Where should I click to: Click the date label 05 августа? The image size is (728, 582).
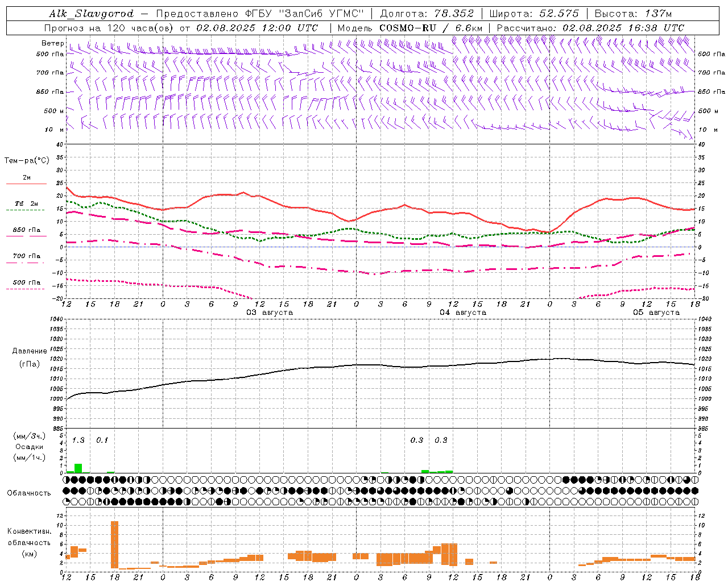click(656, 313)
